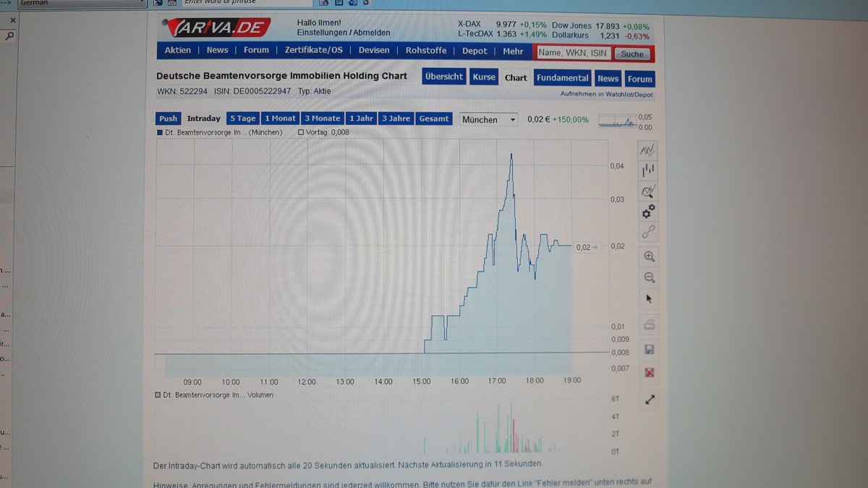Click the Abmelden link
This screenshot has width=868, height=488.
click(x=371, y=33)
